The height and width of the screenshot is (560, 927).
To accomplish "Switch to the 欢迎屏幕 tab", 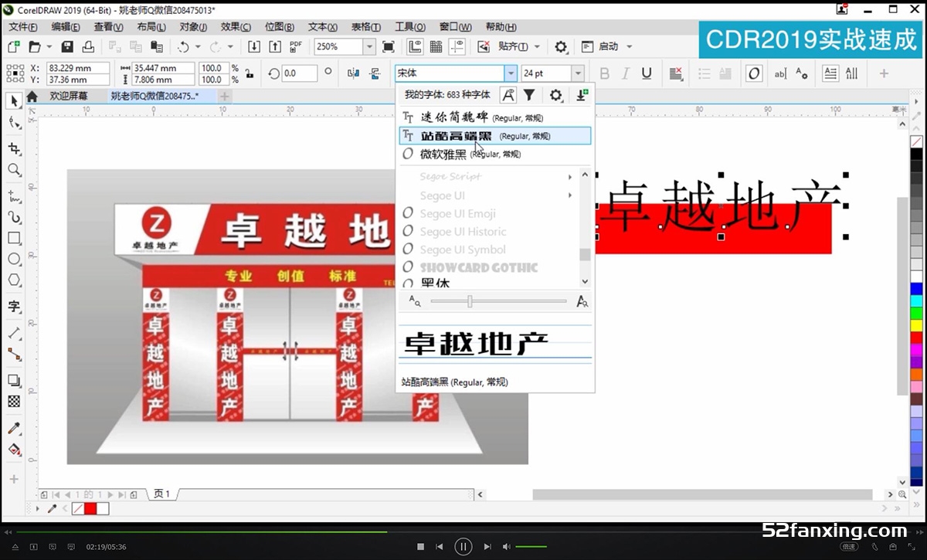I will (x=69, y=96).
